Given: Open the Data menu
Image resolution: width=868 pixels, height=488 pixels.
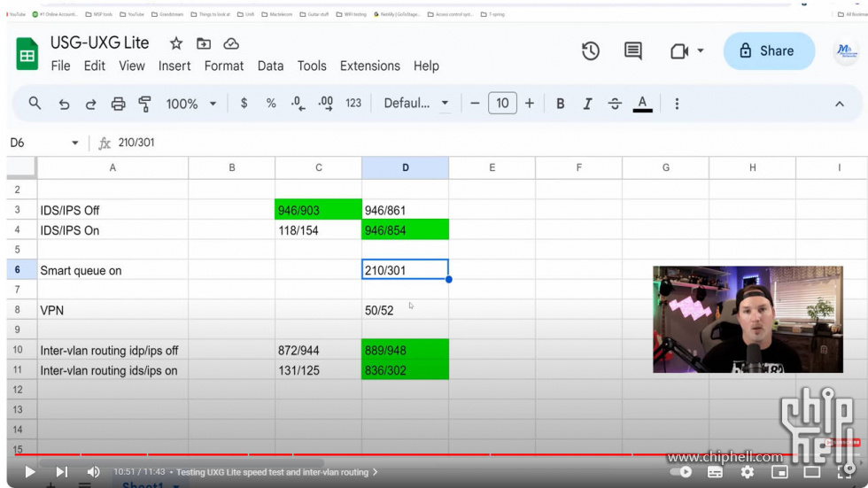Looking at the screenshot, I should [270, 66].
